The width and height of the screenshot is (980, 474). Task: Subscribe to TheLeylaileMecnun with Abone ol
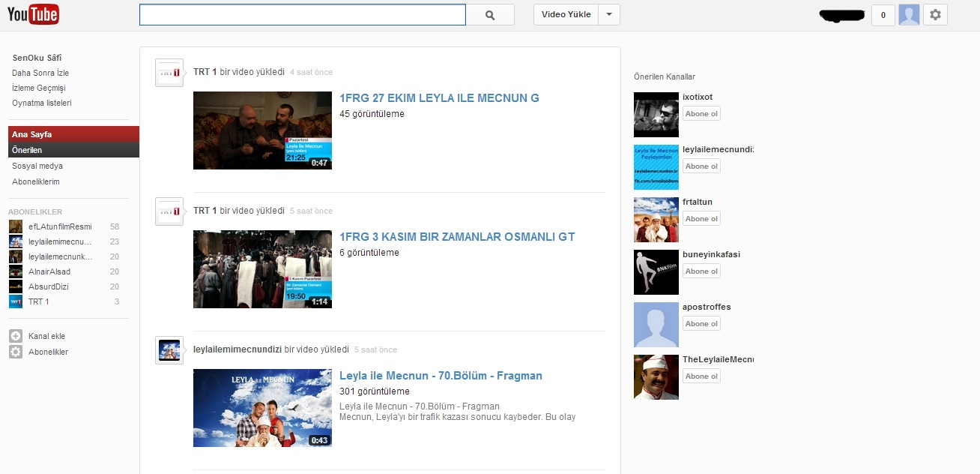[701, 376]
